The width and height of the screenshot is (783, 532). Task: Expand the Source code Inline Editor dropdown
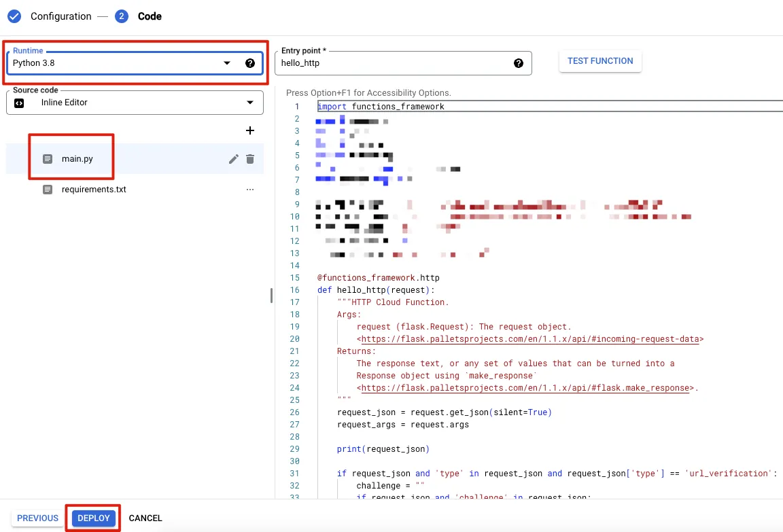249,103
